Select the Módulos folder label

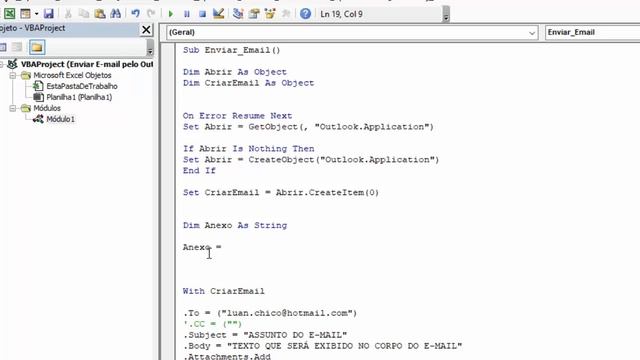[x=47, y=108]
